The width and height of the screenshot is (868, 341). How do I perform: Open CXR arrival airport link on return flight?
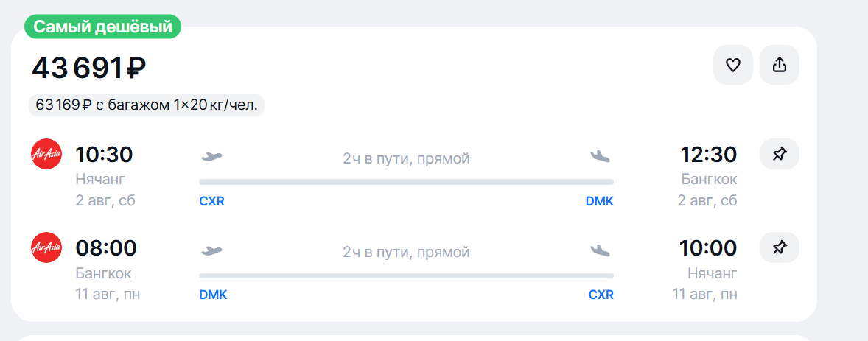tap(601, 295)
